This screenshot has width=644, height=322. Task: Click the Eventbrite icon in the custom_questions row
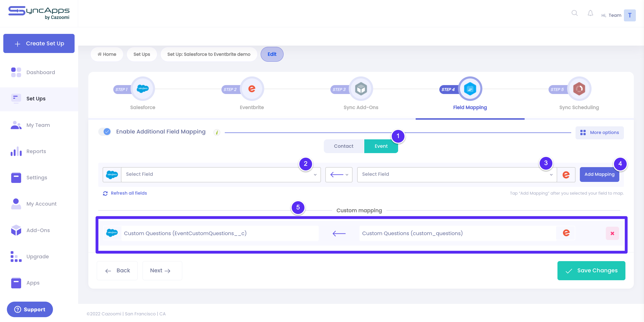[x=566, y=233]
